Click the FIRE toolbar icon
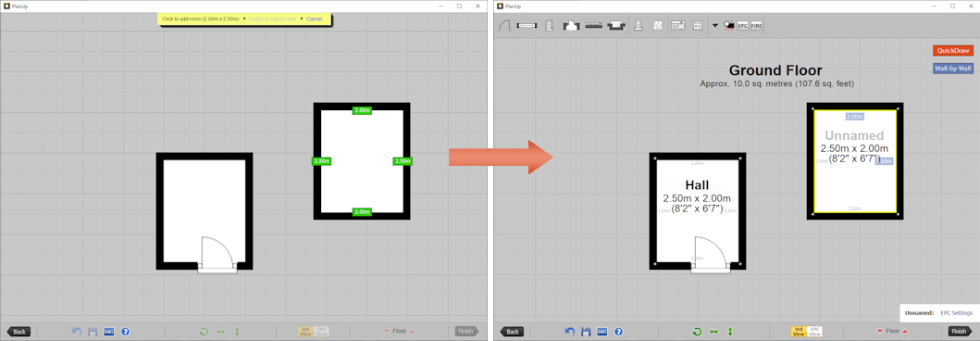The image size is (980, 341). 756,26
